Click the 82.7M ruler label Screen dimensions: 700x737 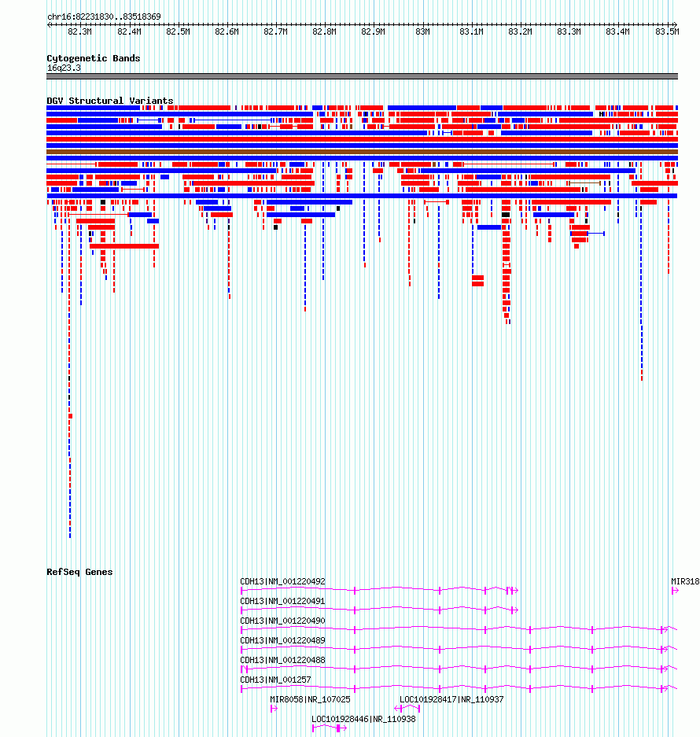(x=275, y=31)
